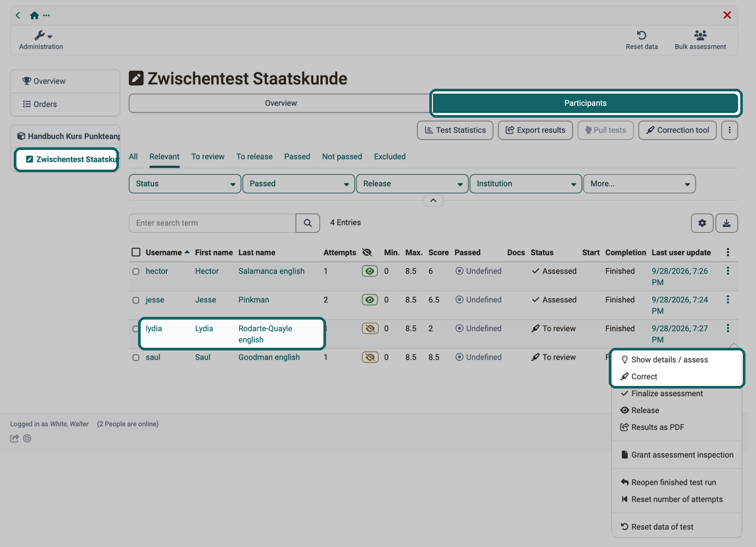The height and width of the screenshot is (547, 756).
Task: Toggle visibility eye for Hector's result
Action: pyautogui.click(x=370, y=271)
